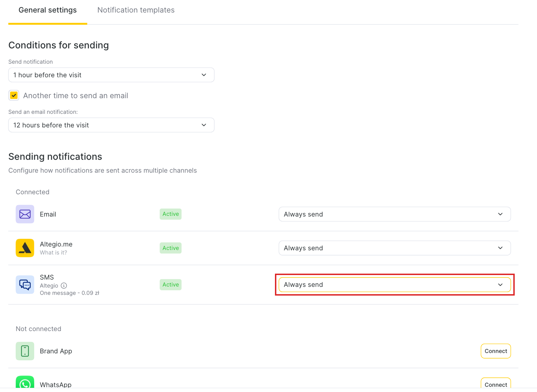The width and height of the screenshot is (537, 392).
Task: Click 'Configure how notifications are sent' description
Action: click(102, 171)
